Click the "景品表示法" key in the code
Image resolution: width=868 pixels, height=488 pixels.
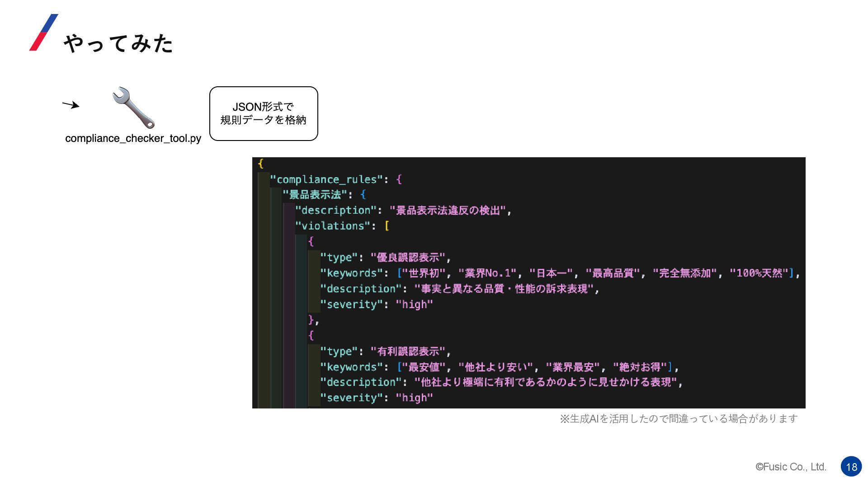point(315,195)
